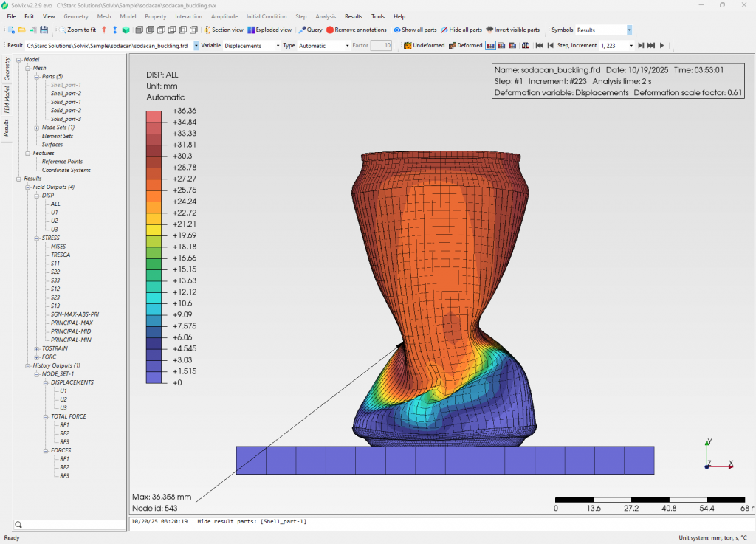Screen dimensions: 756x544
Task: Click the search field below the tree
Action: [70, 525]
